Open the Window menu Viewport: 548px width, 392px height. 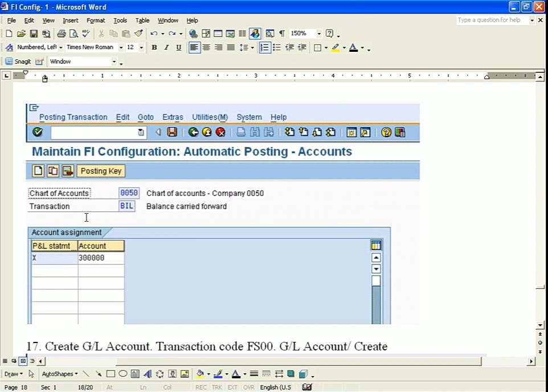pos(167,21)
